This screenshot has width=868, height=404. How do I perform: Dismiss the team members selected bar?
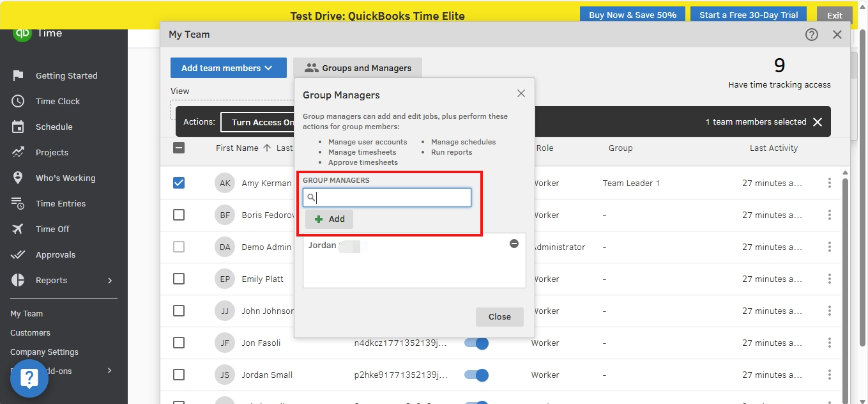817,122
